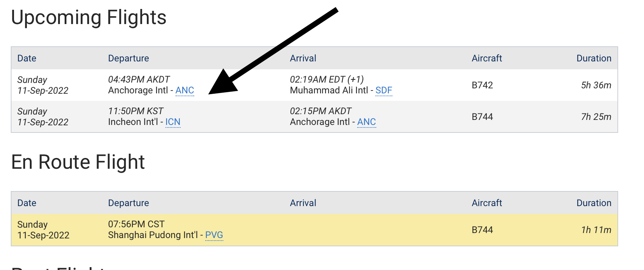The width and height of the screenshot is (644, 270).
Task: Select Arrival header in Upcoming Flights table
Action: click(x=303, y=59)
